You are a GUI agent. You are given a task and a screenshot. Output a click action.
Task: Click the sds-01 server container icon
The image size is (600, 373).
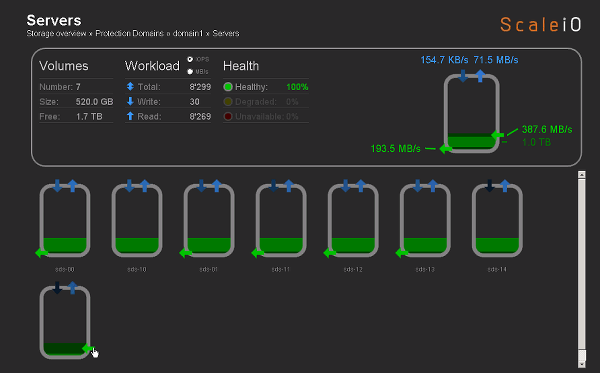(x=209, y=220)
